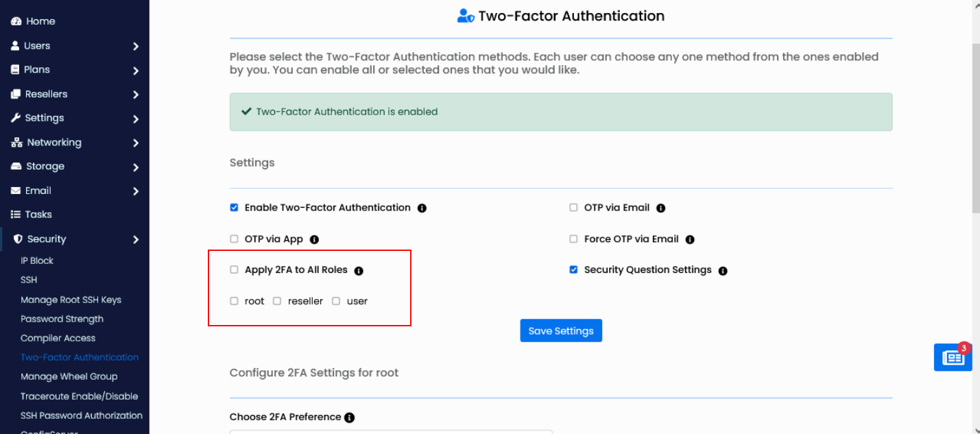Viewport: 980px width, 434px height.
Task: Click the Save Settings button
Action: tap(561, 330)
